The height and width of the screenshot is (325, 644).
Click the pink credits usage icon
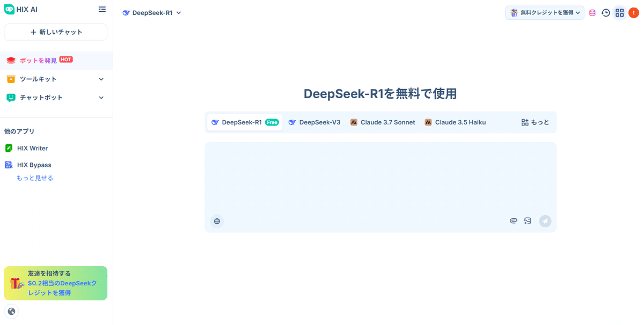(592, 12)
